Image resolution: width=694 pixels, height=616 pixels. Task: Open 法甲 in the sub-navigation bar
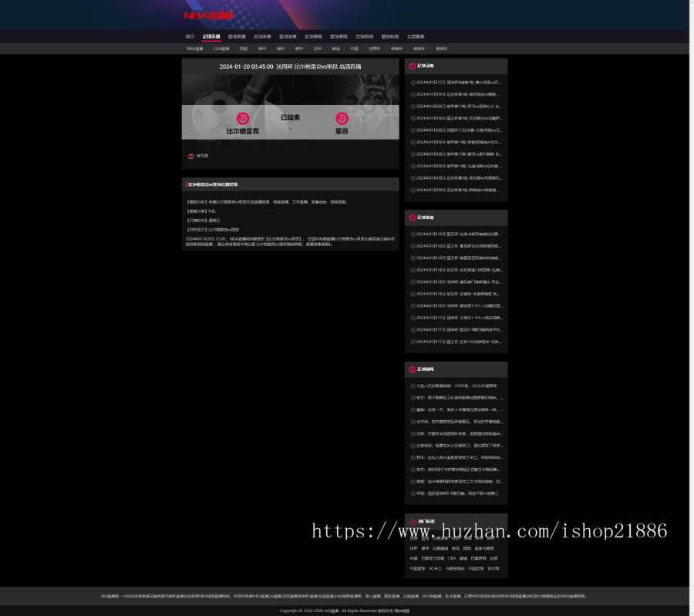click(318, 49)
